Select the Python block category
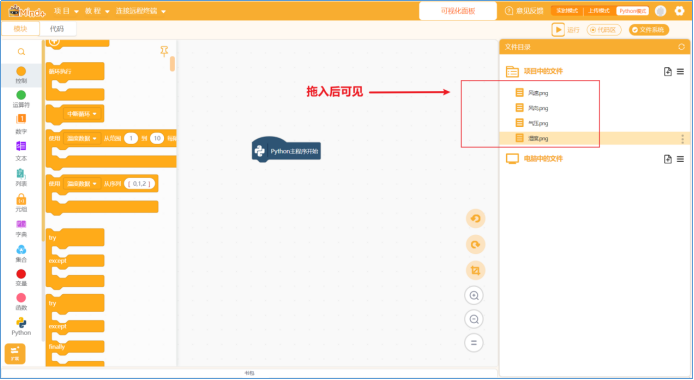Screen dimensions: 694x380 21,326
